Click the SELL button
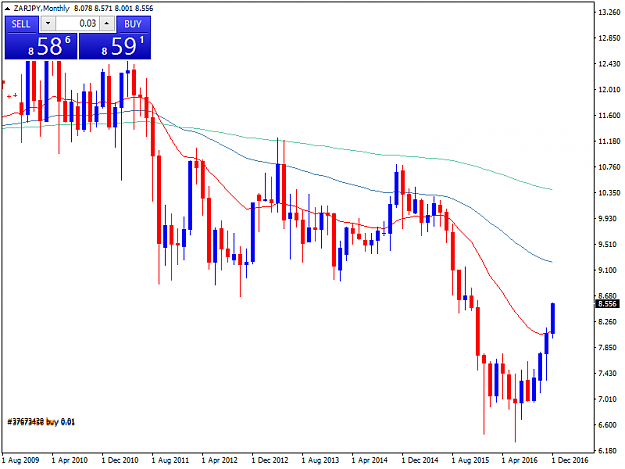The width and height of the screenshot is (625, 469). coord(22,24)
